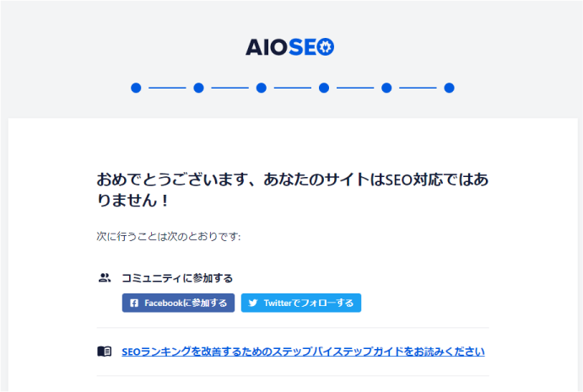The width and height of the screenshot is (583, 392).
Task: Click the gear icon inside the AIOSEO logo
Action: tap(326, 47)
